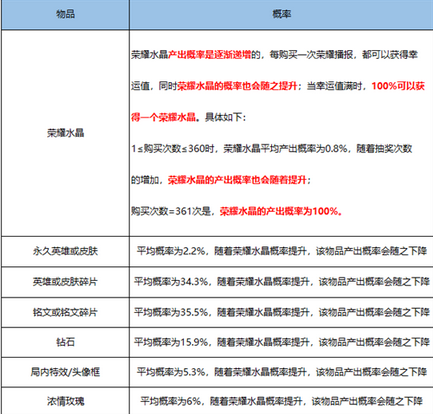
Task: Click red text 荣耀水晶的产出概率也会随着提升
Action: [237, 180]
